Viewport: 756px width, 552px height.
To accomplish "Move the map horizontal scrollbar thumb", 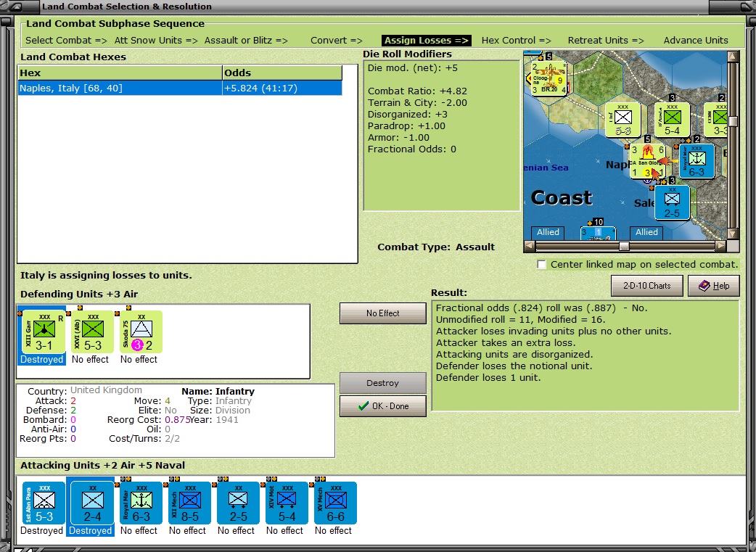I will pos(624,247).
